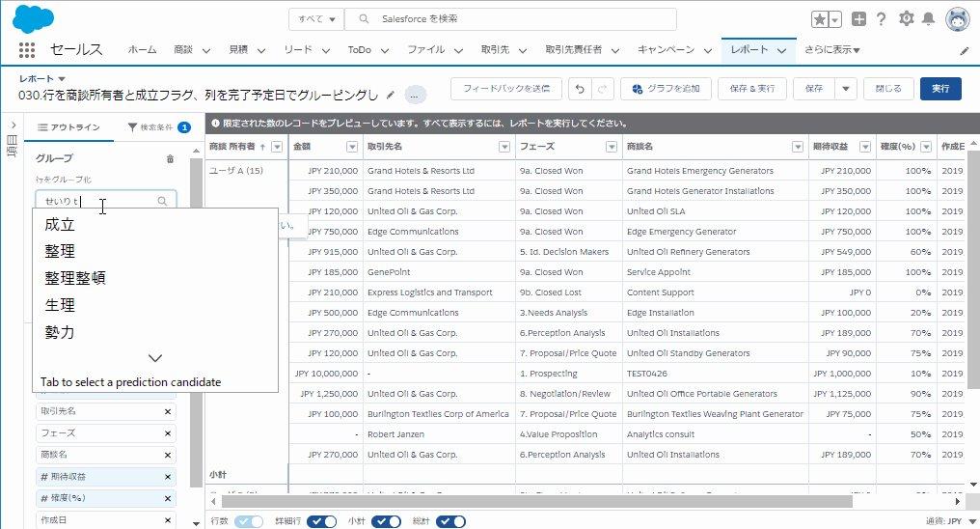Image resolution: width=980 pixels, height=529 pixels.
Task: Click the TEST0426 opportunity name cell
Action: click(715, 374)
